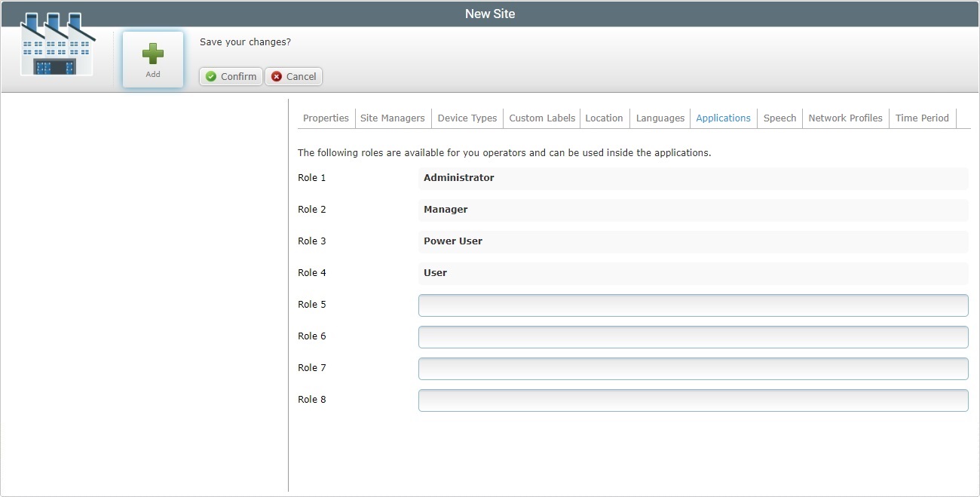Click the factory building site icon
980x497 pixels.
57,45
